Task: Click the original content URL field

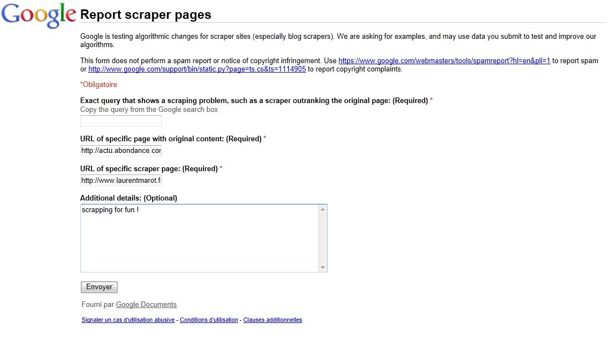Action: (x=121, y=150)
